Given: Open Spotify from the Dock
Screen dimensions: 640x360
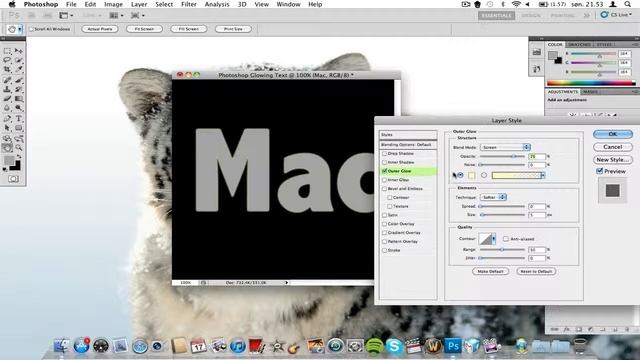Looking at the screenshot, I should point(375,346).
